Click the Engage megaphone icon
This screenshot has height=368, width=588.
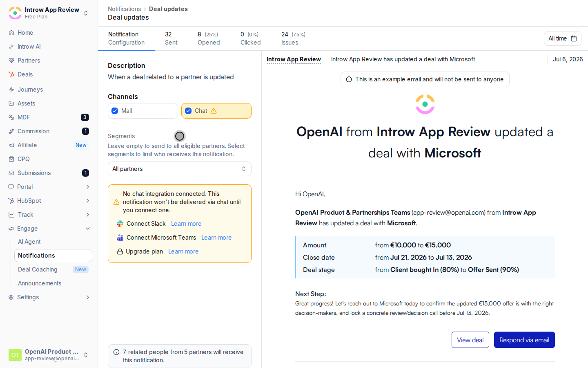(11, 229)
